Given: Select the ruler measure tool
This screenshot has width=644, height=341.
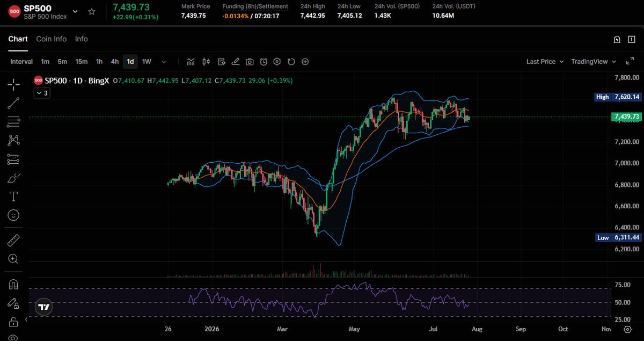Looking at the screenshot, I should (14, 240).
